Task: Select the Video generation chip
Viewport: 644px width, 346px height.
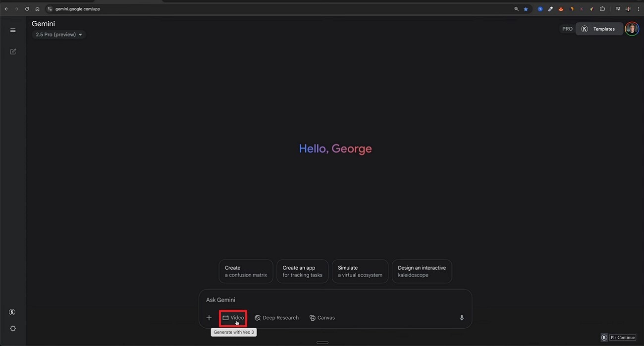Action: [x=233, y=318]
